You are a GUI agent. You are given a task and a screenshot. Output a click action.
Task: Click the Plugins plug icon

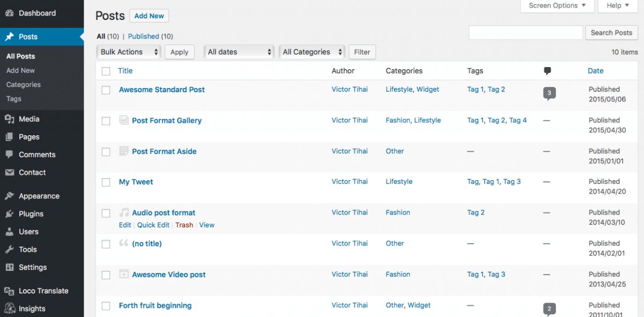pos(9,213)
